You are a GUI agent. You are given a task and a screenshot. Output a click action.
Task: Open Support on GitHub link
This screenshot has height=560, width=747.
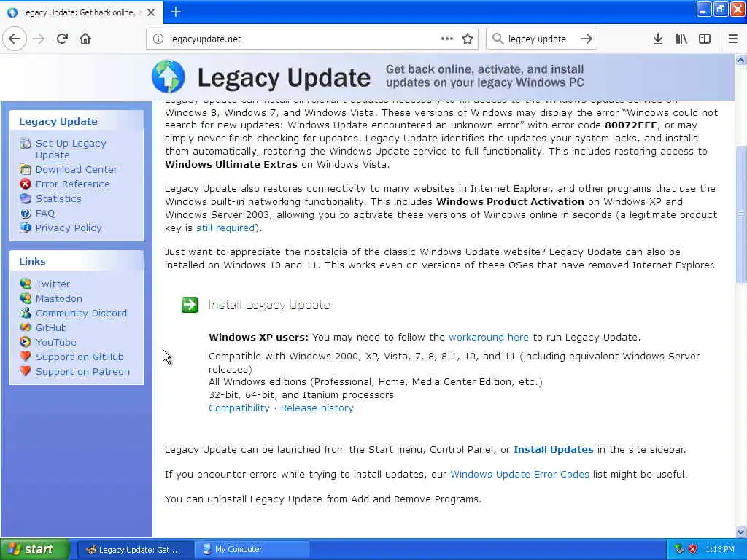(x=80, y=357)
